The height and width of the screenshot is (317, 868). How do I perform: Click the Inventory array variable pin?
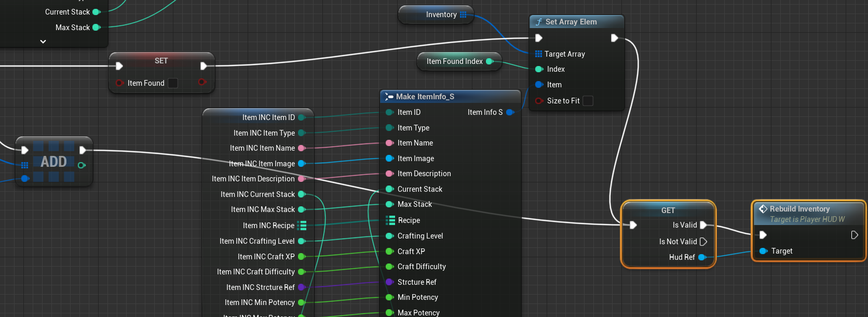click(463, 15)
